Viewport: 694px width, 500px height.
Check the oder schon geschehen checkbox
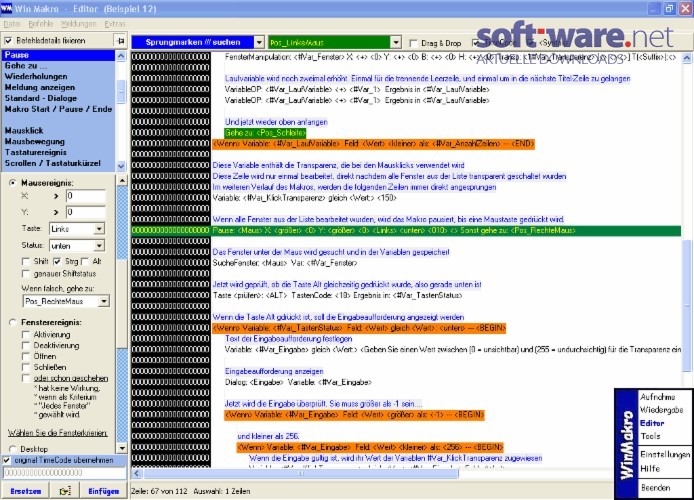[x=26, y=378]
